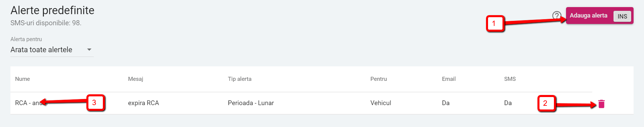Click the Alerte predefinite page title
This screenshot has height=127, width=644.
point(52,10)
